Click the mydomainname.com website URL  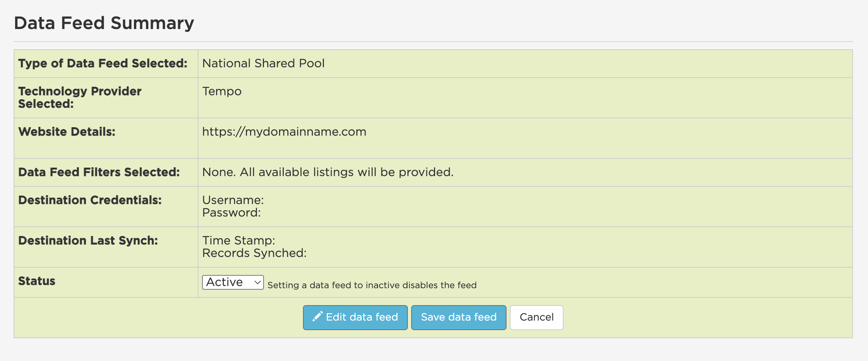point(284,132)
